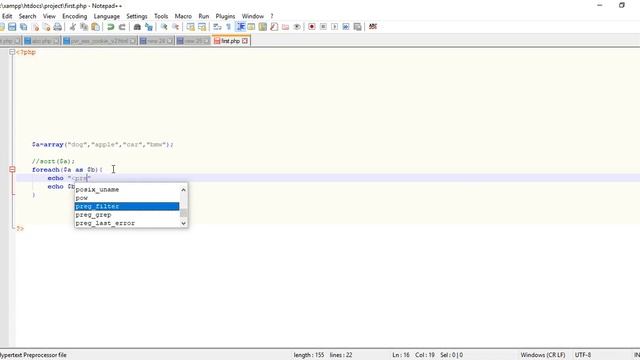
Task: Switch to the long .html file tab
Action: [x=100, y=41]
